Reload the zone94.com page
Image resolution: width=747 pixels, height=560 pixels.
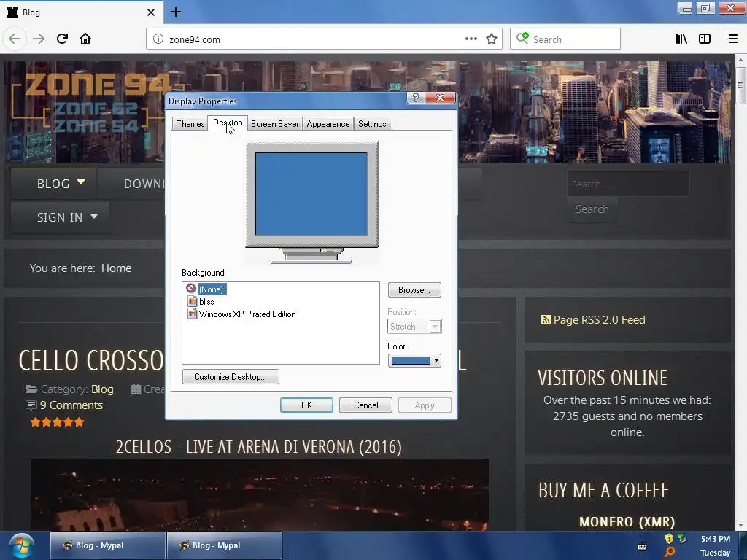click(x=63, y=39)
